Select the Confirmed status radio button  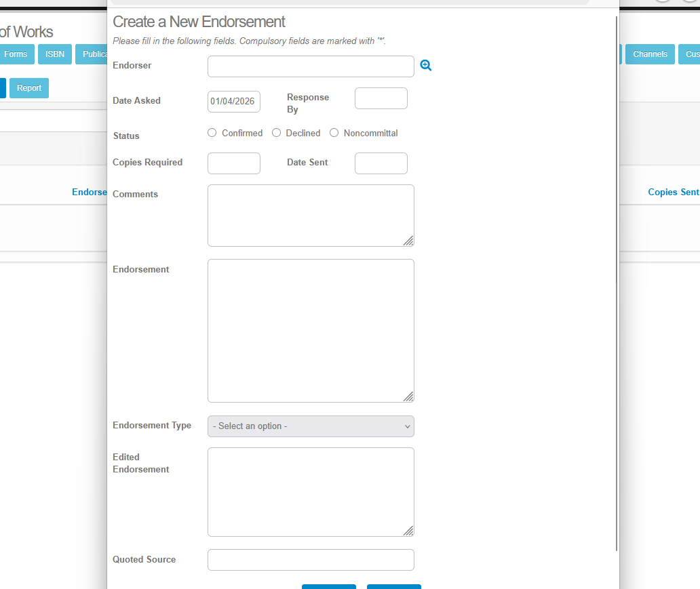tap(212, 133)
